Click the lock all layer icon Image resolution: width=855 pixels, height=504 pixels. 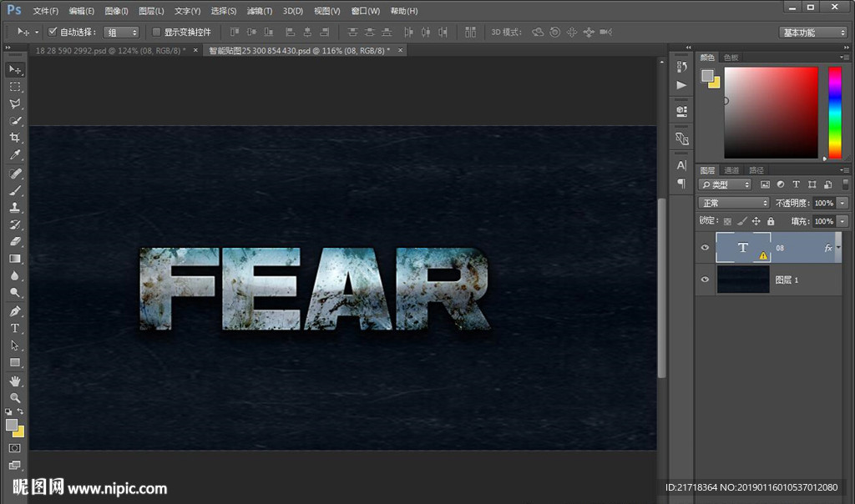[x=771, y=221]
